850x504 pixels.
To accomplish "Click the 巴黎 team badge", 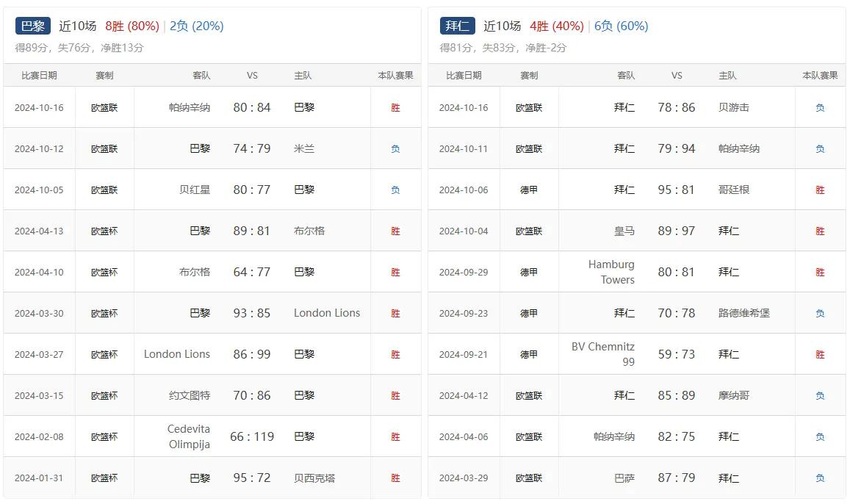I will [x=32, y=26].
